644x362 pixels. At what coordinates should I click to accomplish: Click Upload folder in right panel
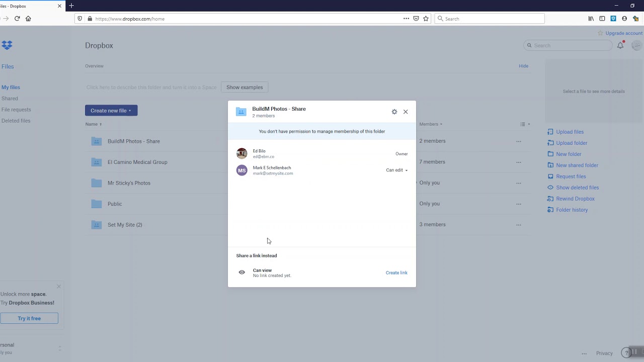tap(572, 143)
